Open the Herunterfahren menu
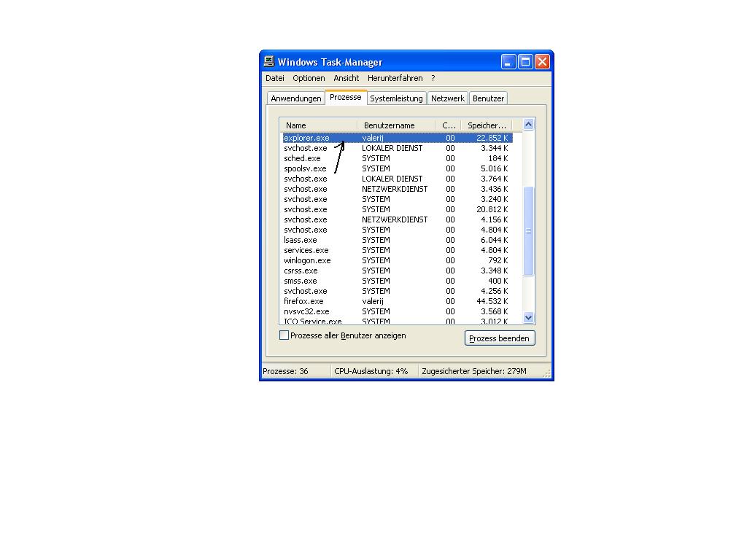This screenshot has height=560, width=747. point(395,78)
